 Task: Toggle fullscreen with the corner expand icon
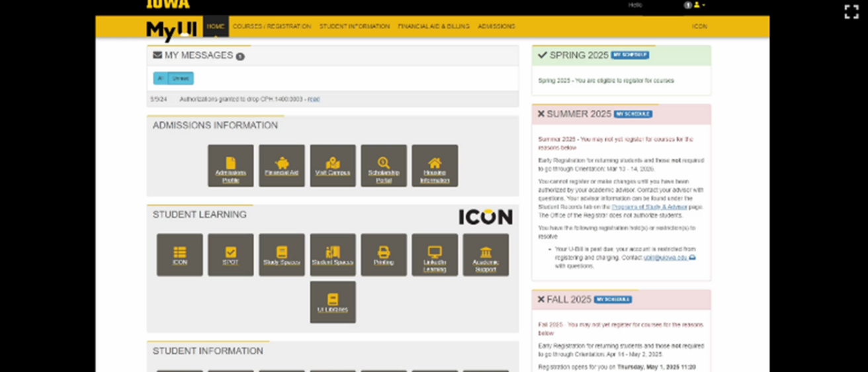pyautogui.click(x=851, y=12)
